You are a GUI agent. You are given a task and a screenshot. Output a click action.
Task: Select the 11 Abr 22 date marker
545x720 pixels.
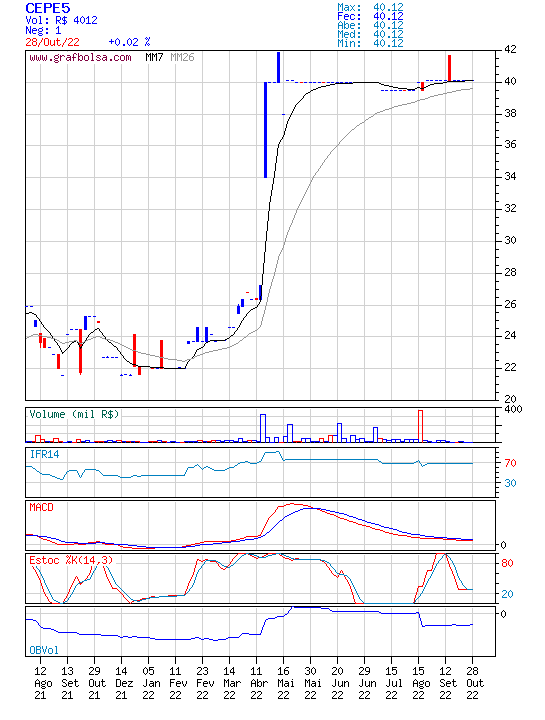(257, 683)
